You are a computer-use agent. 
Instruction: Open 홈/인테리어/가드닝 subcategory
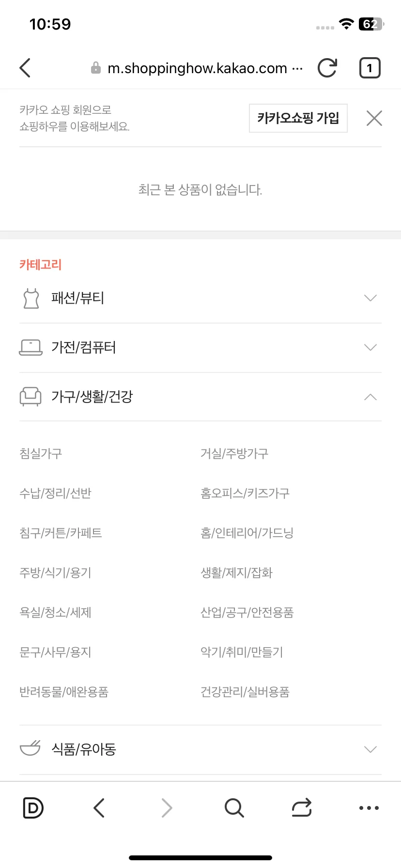click(x=247, y=533)
